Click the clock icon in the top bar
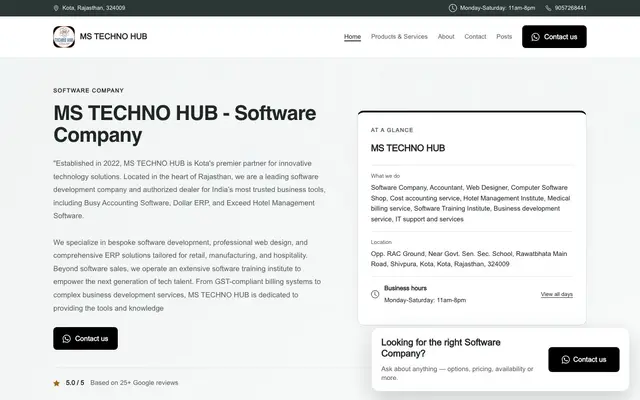Image resolution: width=640 pixels, height=400 pixels. click(453, 8)
